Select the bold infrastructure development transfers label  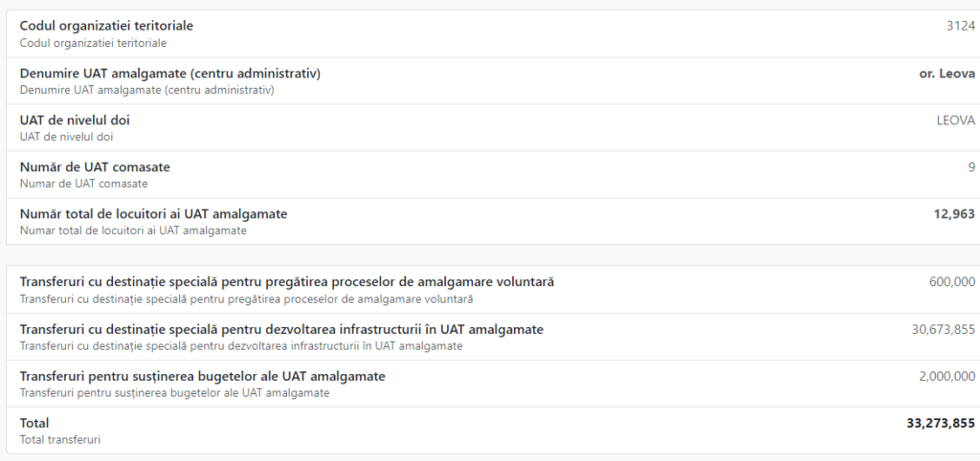tap(281, 330)
